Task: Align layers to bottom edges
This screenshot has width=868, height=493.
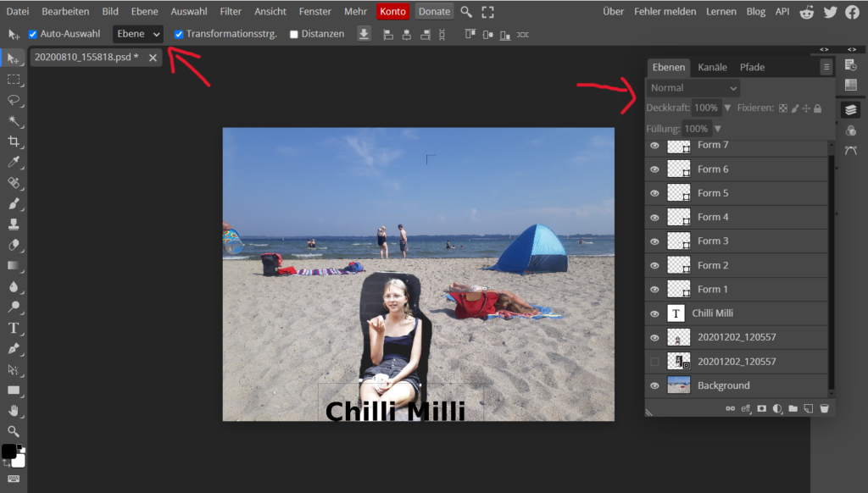Action: 505,35
